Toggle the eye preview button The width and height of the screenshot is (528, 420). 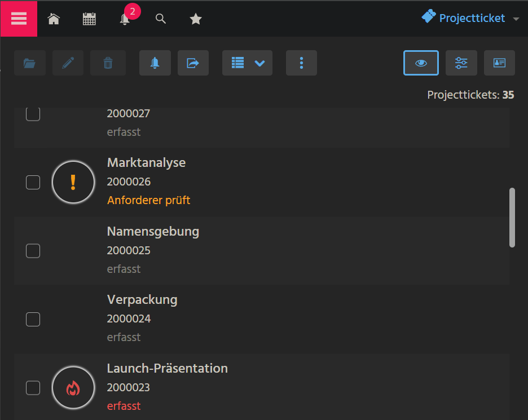[x=421, y=63]
